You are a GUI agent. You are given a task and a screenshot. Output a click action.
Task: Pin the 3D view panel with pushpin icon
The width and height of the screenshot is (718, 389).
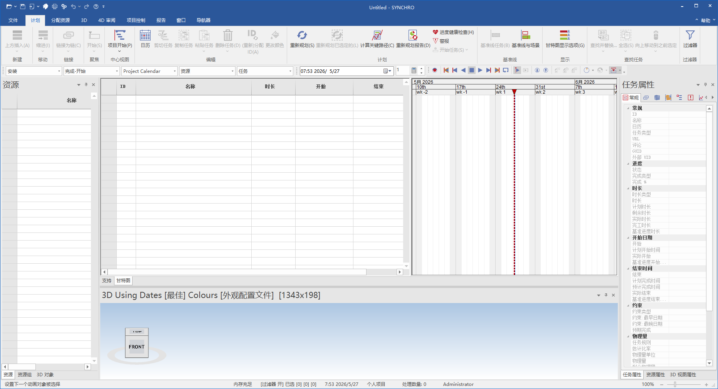point(606,295)
